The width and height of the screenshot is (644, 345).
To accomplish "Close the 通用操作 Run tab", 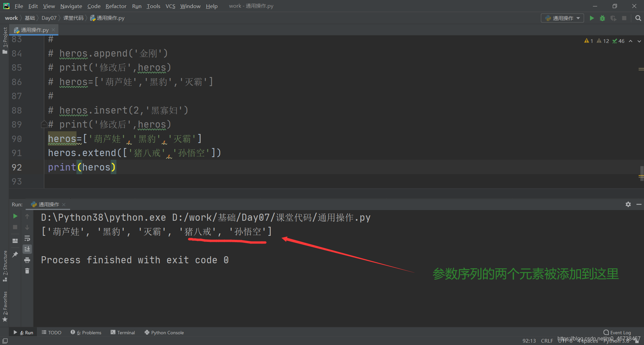I will (x=64, y=204).
